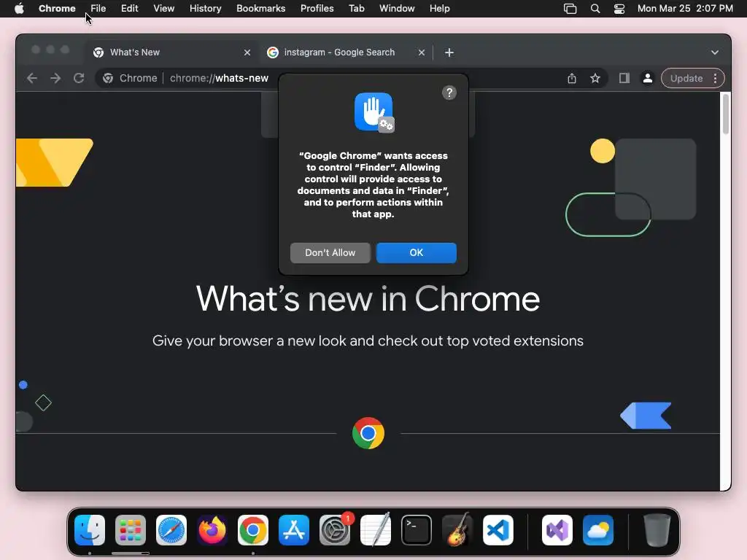This screenshot has height=560, width=747.
Task: Click Don't Allow in the permission dialog
Action: tap(330, 253)
